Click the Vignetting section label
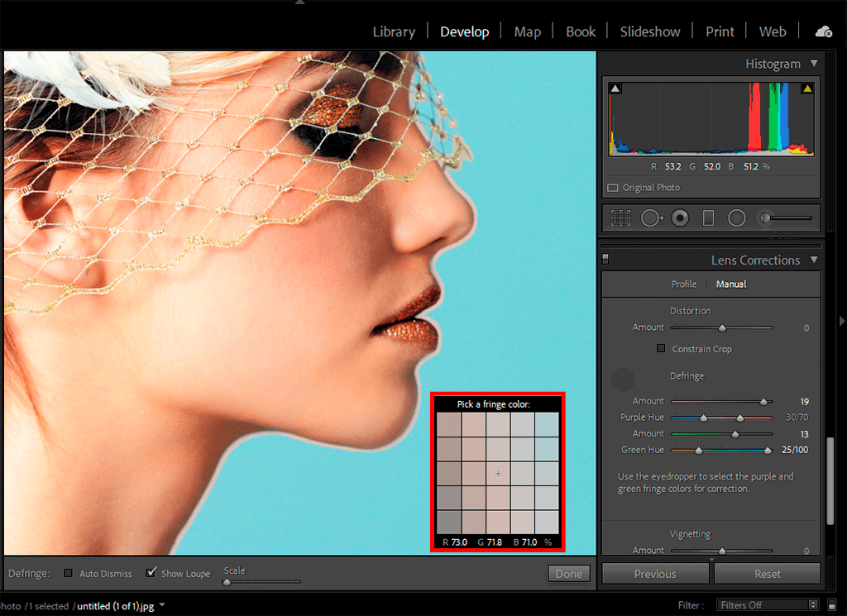Image resolution: width=847 pixels, height=616 pixels. 691,534
